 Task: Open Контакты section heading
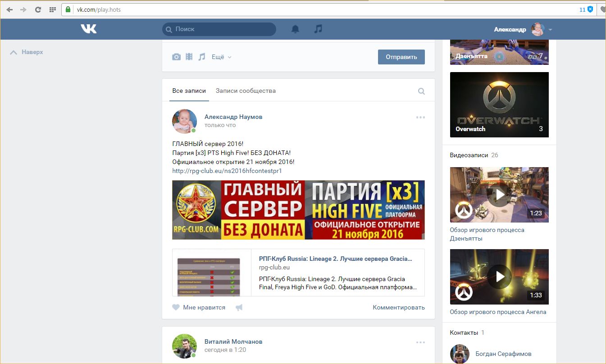tap(464, 332)
